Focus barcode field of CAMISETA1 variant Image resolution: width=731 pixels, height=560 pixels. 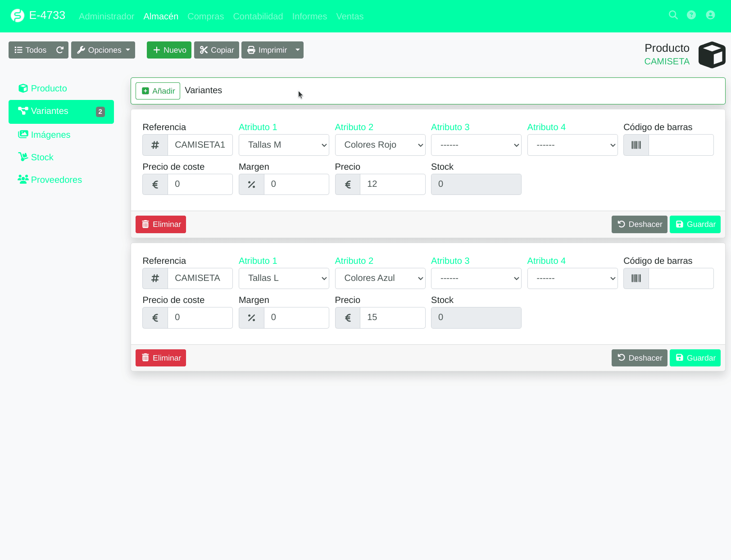point(681,145)
